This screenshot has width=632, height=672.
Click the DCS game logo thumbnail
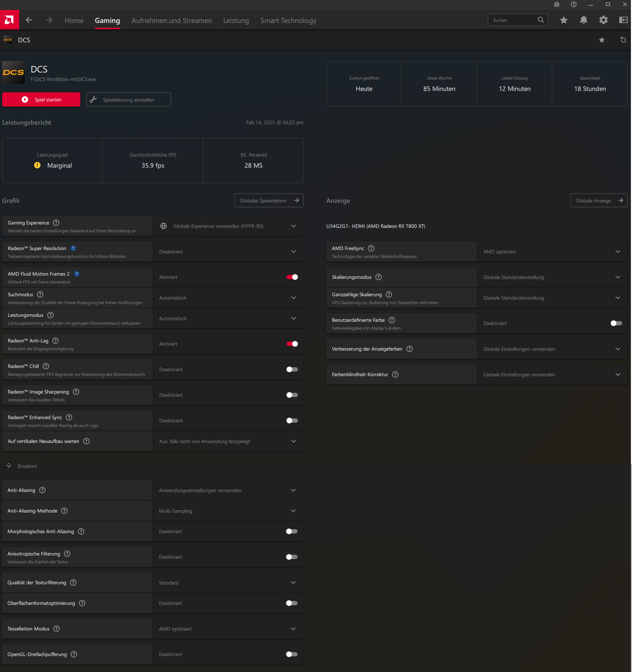pos(14,72)
